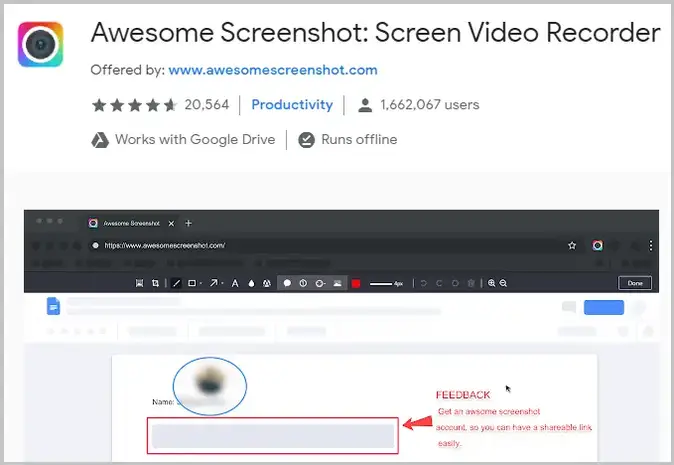This screenshot has width=674, height=465.
Task: Click the Google Drive icon
Action: (x=100, y=140)
